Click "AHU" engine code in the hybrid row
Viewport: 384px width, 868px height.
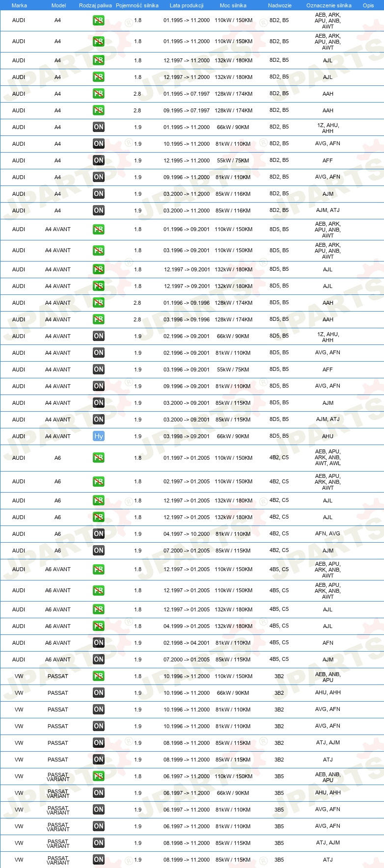pyautogui.click(x=328, y=436)
